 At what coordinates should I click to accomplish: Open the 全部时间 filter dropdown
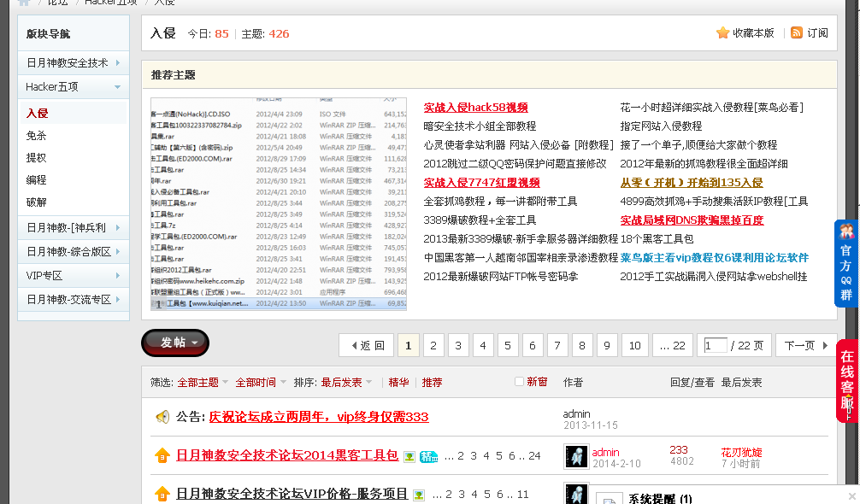256,382
